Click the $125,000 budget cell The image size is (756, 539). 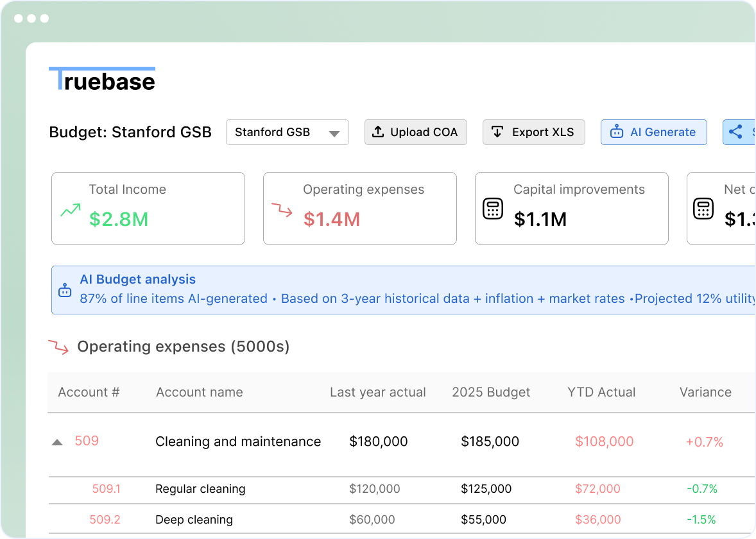pos(486,488)
